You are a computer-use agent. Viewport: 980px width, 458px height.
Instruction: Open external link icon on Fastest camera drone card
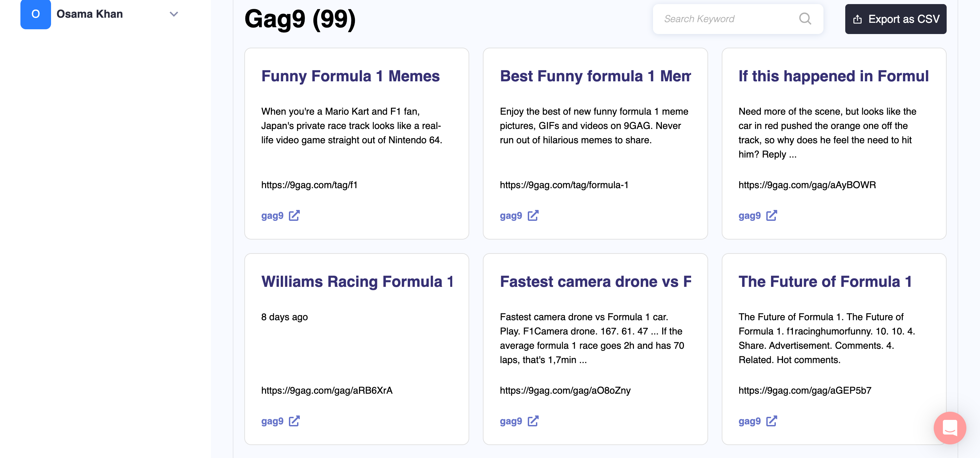533,421
